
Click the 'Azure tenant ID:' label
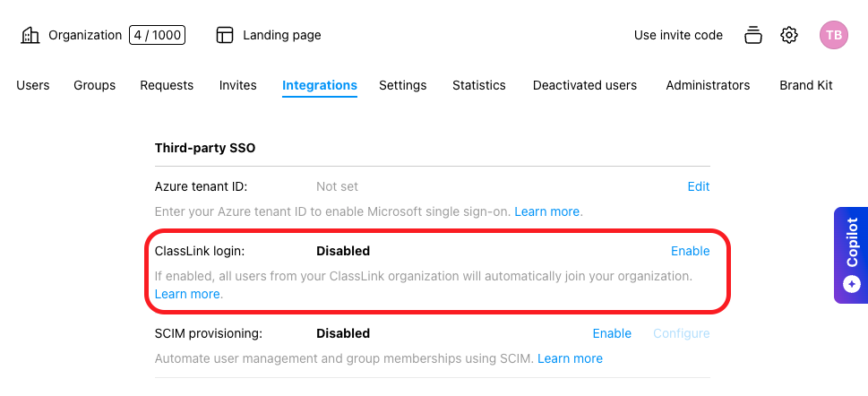(201, 186)
